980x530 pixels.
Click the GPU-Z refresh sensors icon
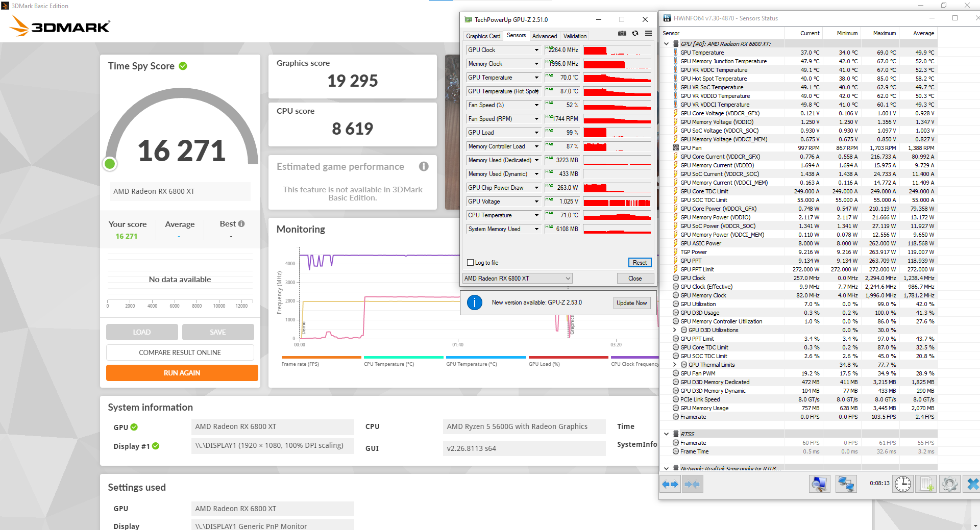coord(635,34)
